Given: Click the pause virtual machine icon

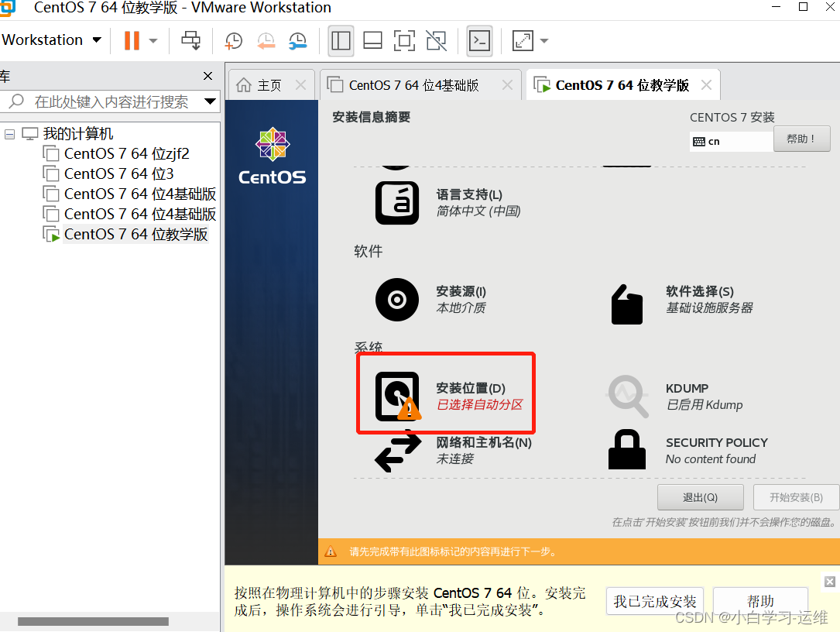Looking at the screenshot, I should coord(132,41).
